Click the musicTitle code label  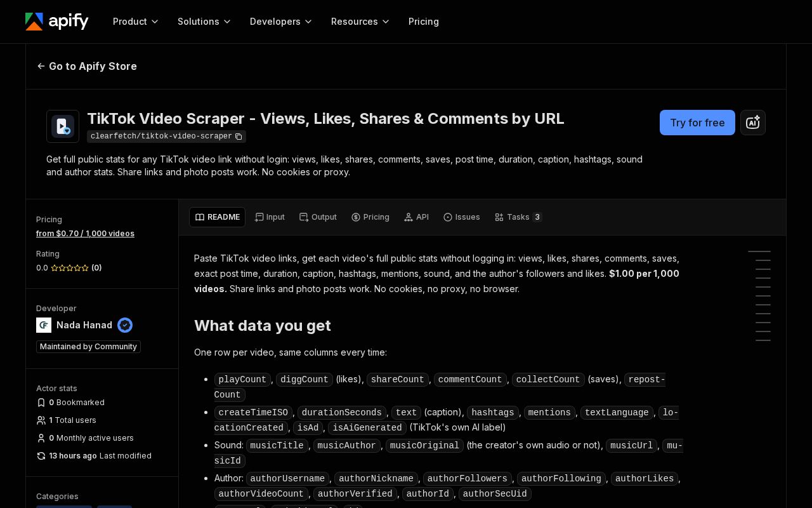tap(277, 446)
